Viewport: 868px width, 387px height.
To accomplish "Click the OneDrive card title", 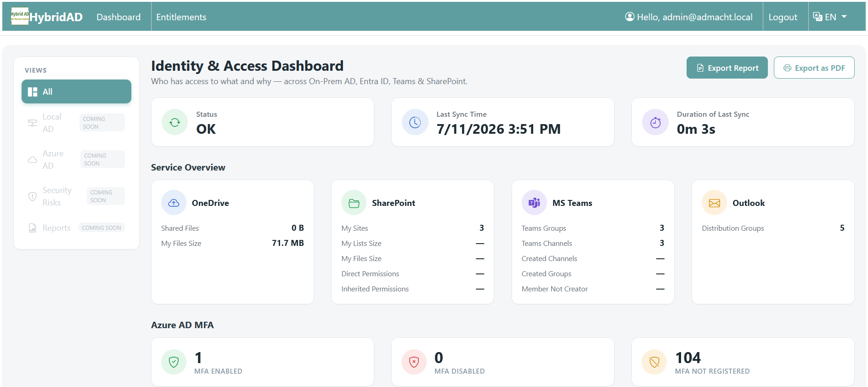I will [x=210, y=203].
